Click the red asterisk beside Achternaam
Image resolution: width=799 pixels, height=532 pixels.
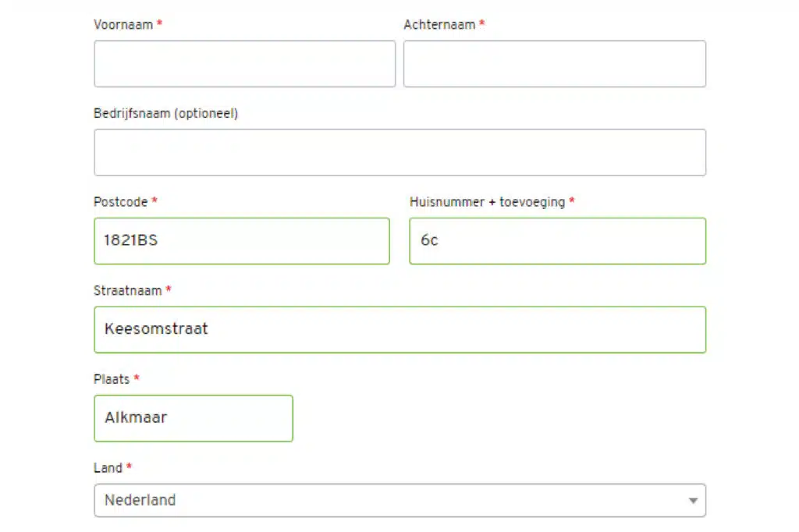tap(482, 24)
